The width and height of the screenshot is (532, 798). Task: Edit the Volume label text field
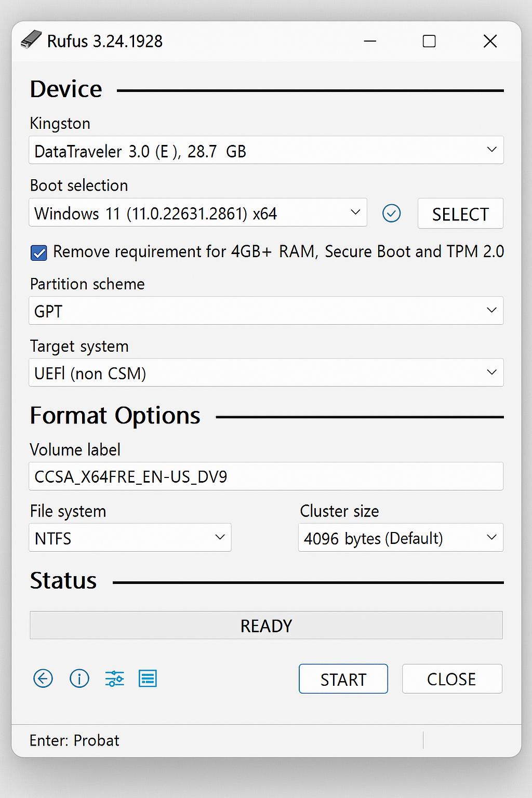[x=266, y=476]
